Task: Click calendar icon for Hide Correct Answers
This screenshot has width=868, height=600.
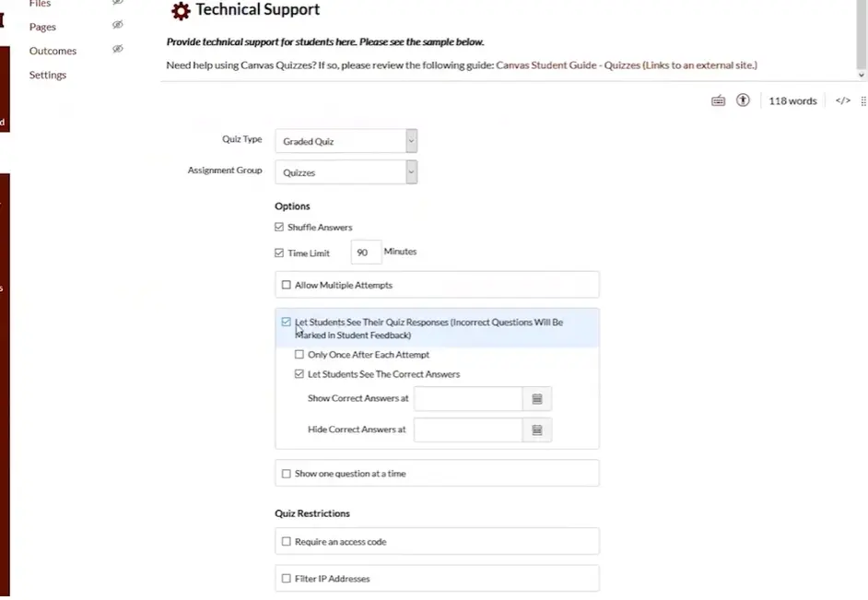Action: tap(537, 430)
